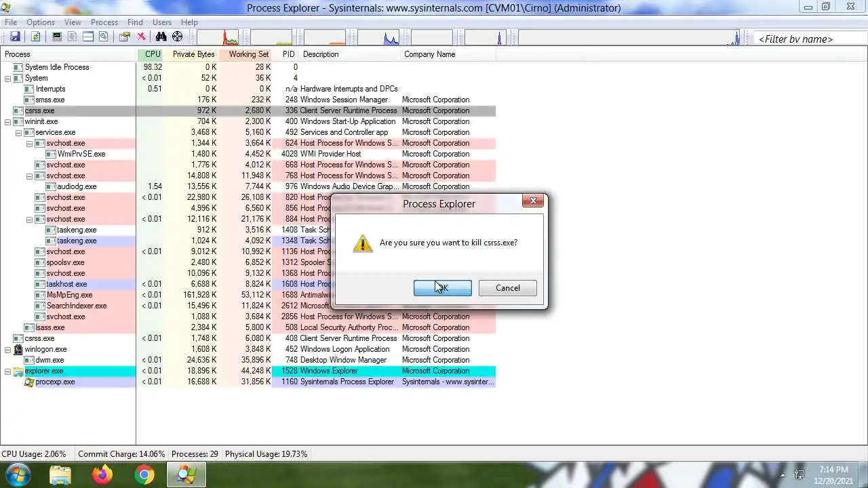868x488 pixels.
Task: Open the Windows Start orb
Action: click(x=18, y=474)
